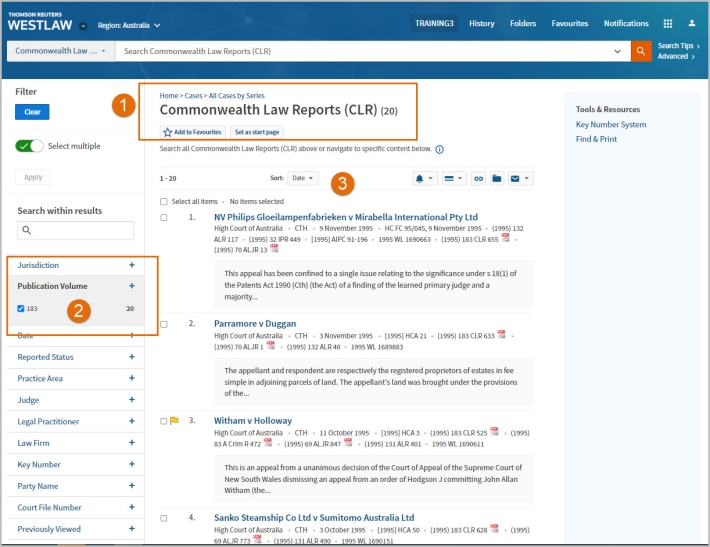Click the All Cases by Series breadcrumb

(x=236, y=96)
